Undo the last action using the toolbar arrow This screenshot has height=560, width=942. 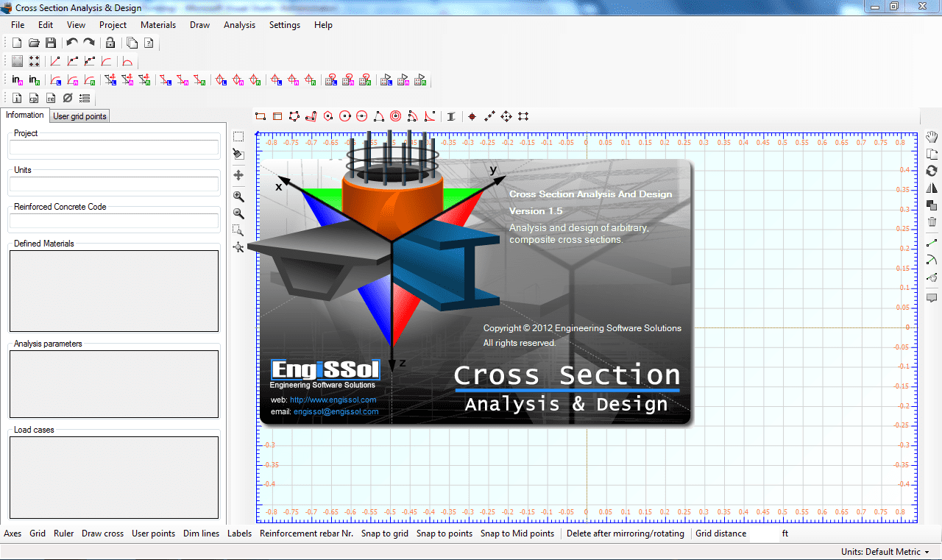tap(72, 43)
